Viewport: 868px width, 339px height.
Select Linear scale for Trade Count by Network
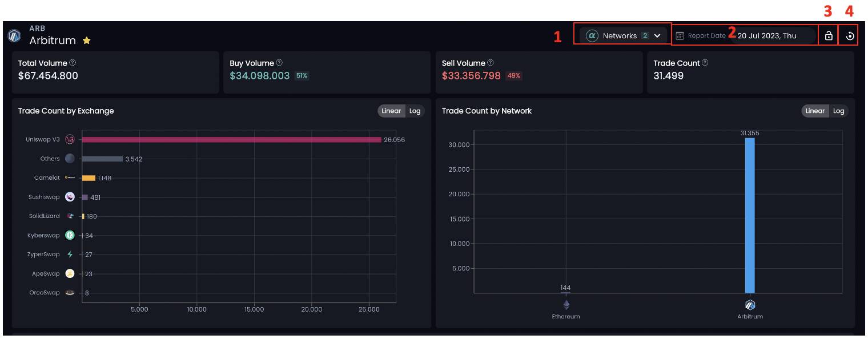pos(815,111)
